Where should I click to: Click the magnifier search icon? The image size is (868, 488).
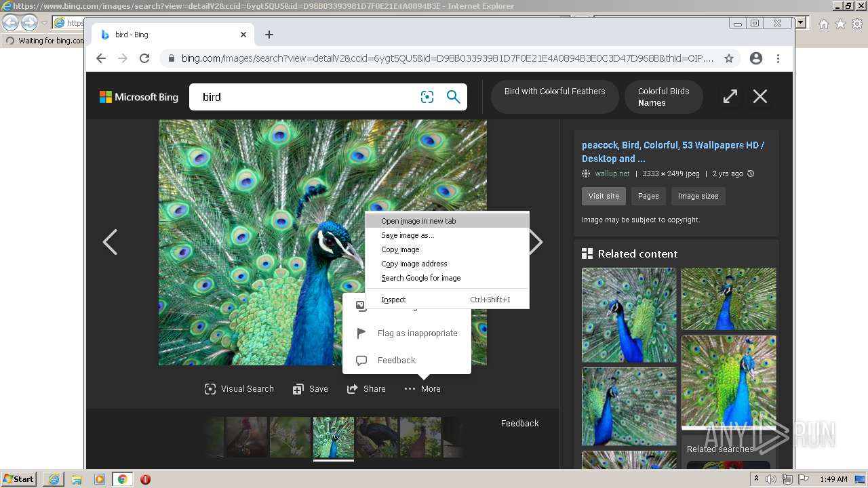[454, 97]
